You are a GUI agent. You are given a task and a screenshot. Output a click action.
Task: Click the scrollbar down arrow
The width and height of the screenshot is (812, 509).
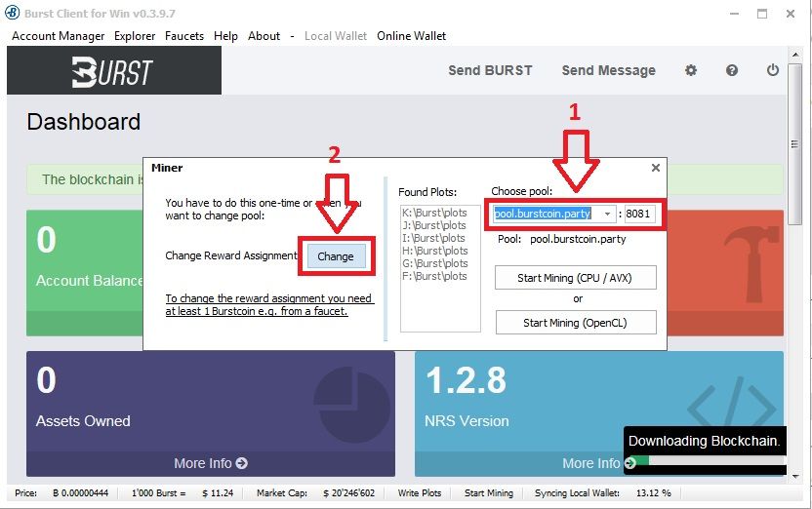(794, 475)
